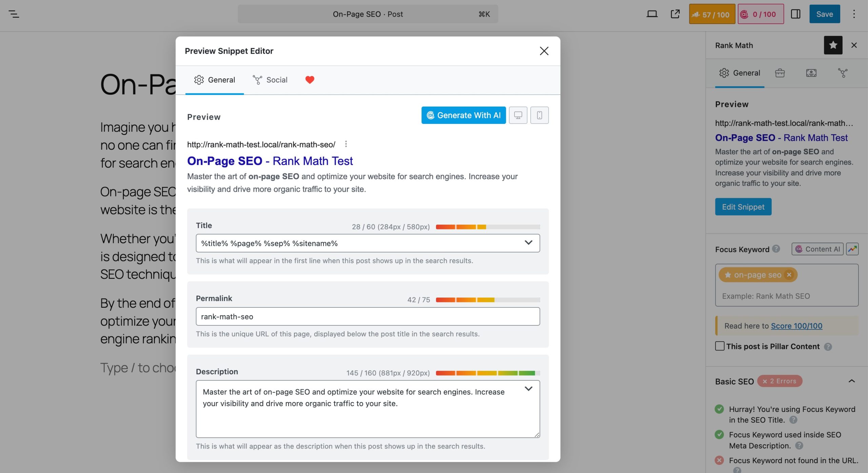The width and height of the screenshot is (868, 473).
Task: Open help for Focus Keyword in SEO Title
Action: pos(793,420)
